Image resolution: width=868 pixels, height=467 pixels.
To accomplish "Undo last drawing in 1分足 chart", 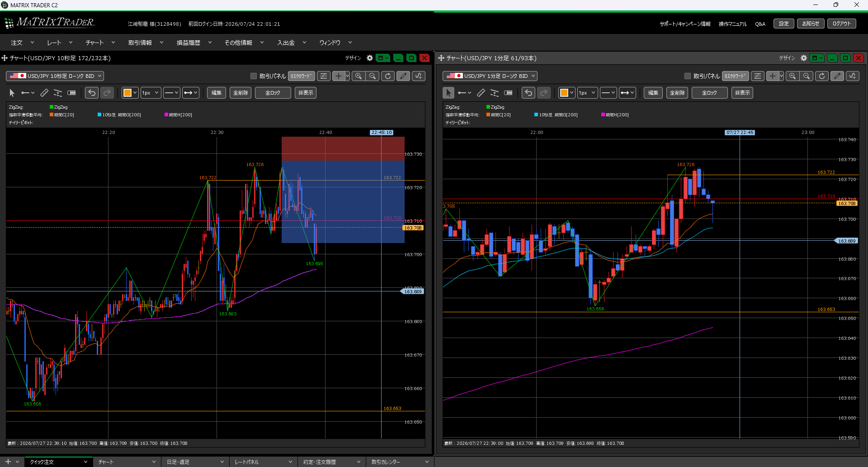I will [528, 93].
